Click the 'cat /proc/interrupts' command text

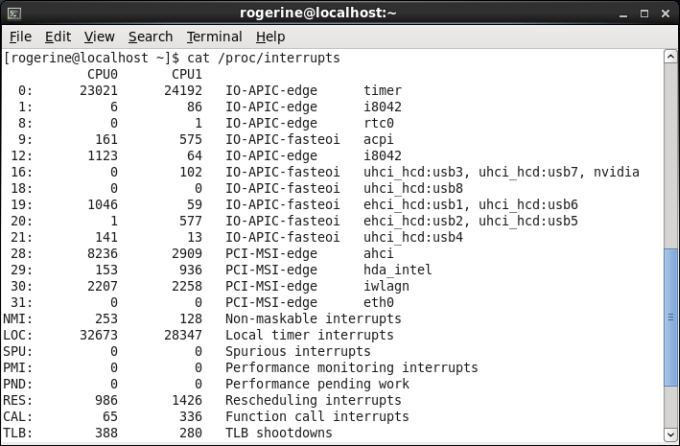tap(263, 59)
